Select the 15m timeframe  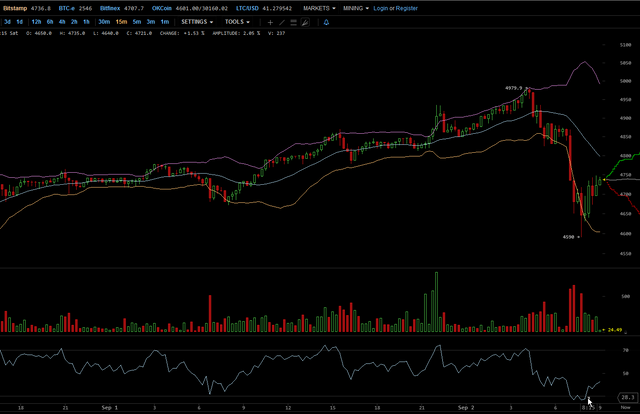120,21
